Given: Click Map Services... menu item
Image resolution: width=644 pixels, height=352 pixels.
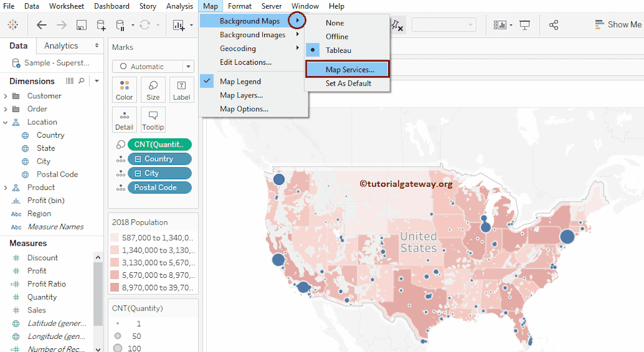Looking at the screenshot, I should point(347,69).
